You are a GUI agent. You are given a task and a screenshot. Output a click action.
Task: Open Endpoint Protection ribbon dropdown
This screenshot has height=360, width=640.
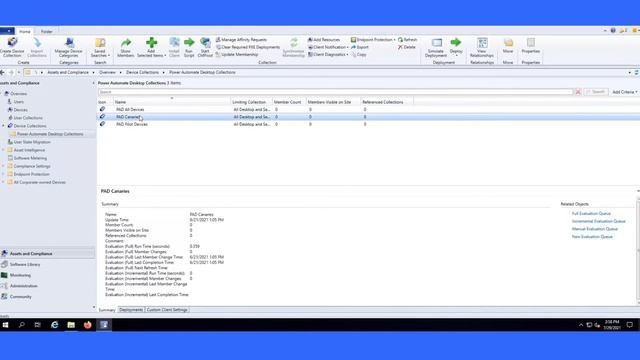coord(373,40)
